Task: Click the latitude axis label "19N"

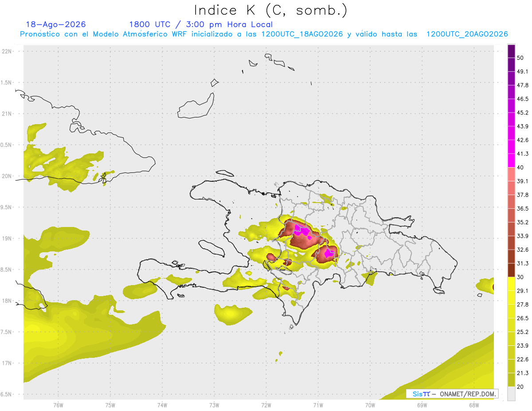Action: pos(7,238)
